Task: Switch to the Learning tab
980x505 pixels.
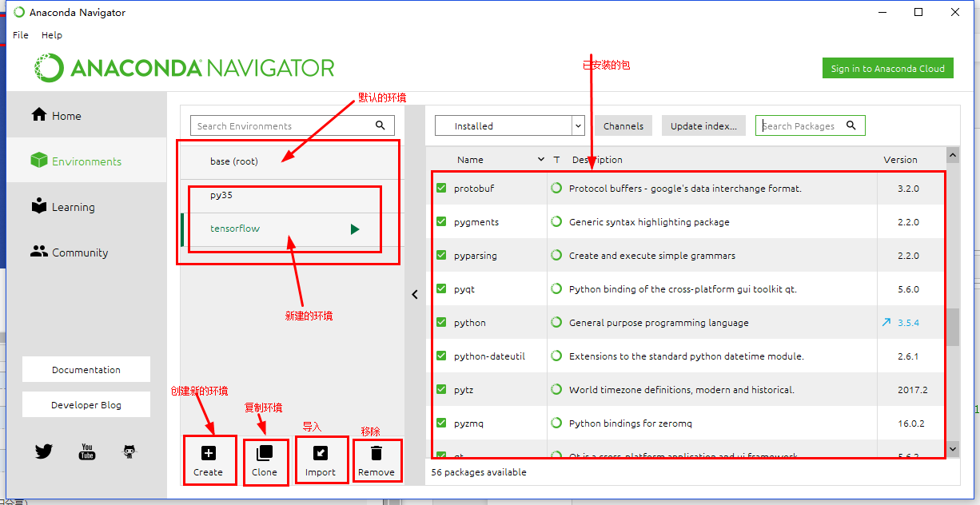Action: (x=86, y=207)
